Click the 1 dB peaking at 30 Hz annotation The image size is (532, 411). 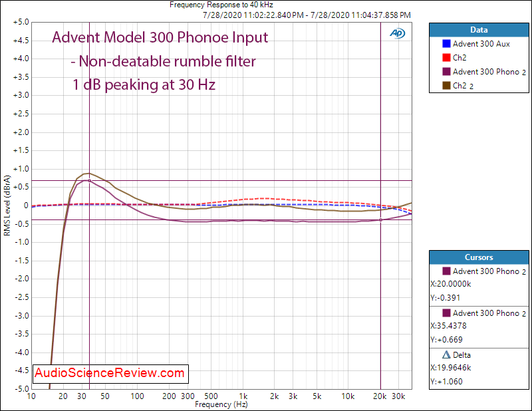coord(144,85)
